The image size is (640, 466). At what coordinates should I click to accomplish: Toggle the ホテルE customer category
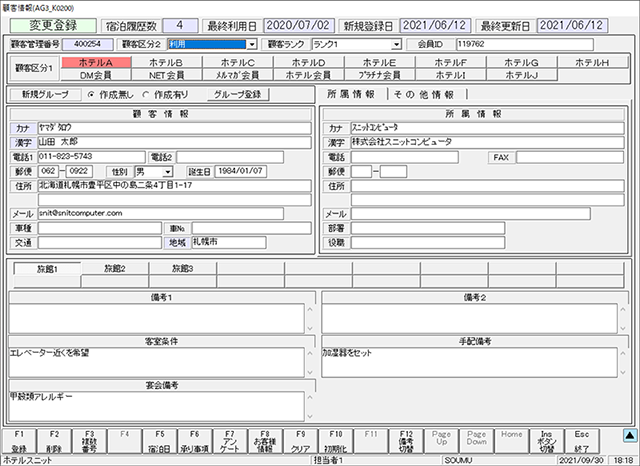[380, 62]
